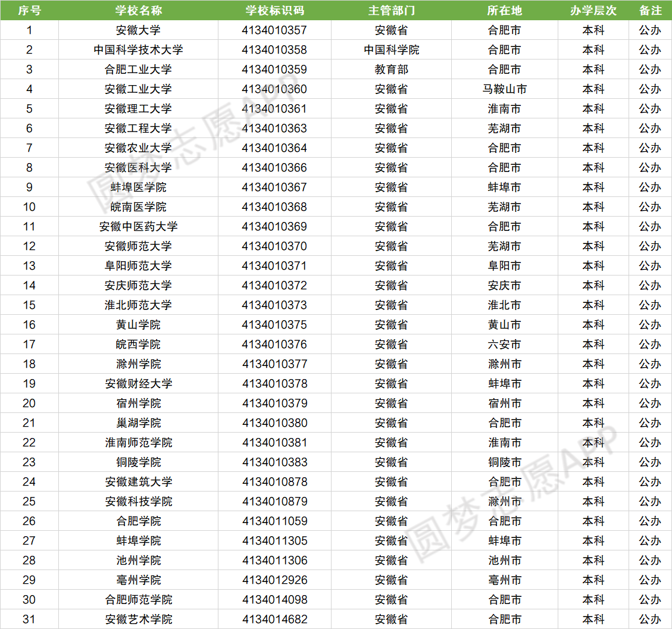This screenshot has height=629, width=672.
Task: Click the 安庆市 location cell
Action: pyautogui.click(x=504, y=286)
